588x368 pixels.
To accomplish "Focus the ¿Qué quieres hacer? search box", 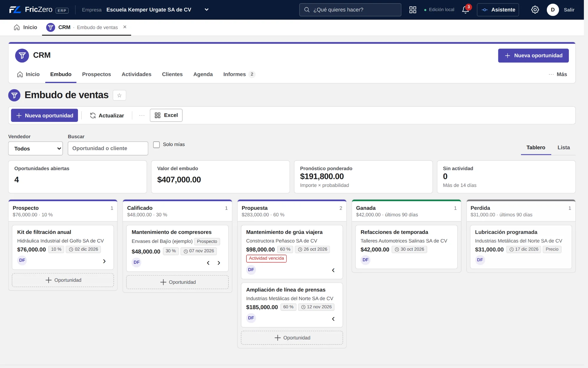I will click(x=350, y=10).
